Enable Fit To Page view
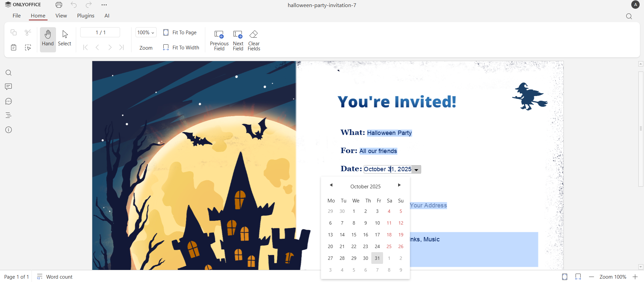The image size is (644, 282). point(180,33)
